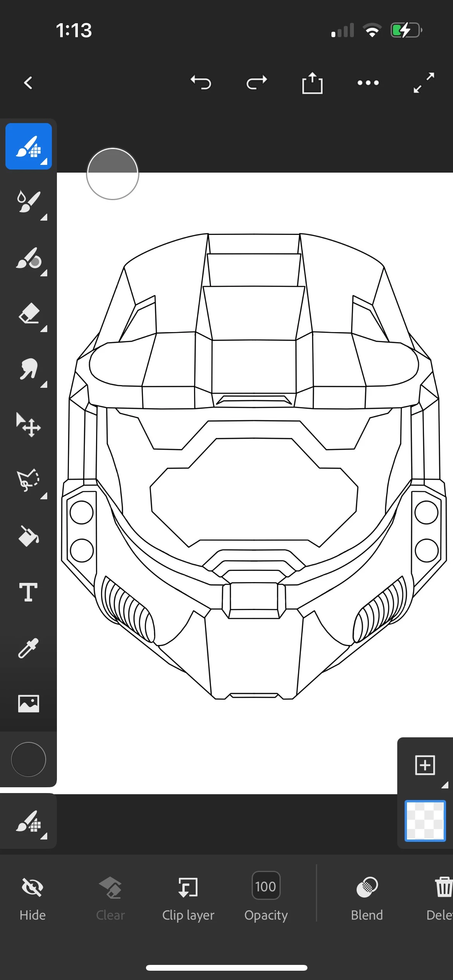Screen dimensions: 453x980
Task: Select the Live brush (watercolor) tool
Action: 29,202
